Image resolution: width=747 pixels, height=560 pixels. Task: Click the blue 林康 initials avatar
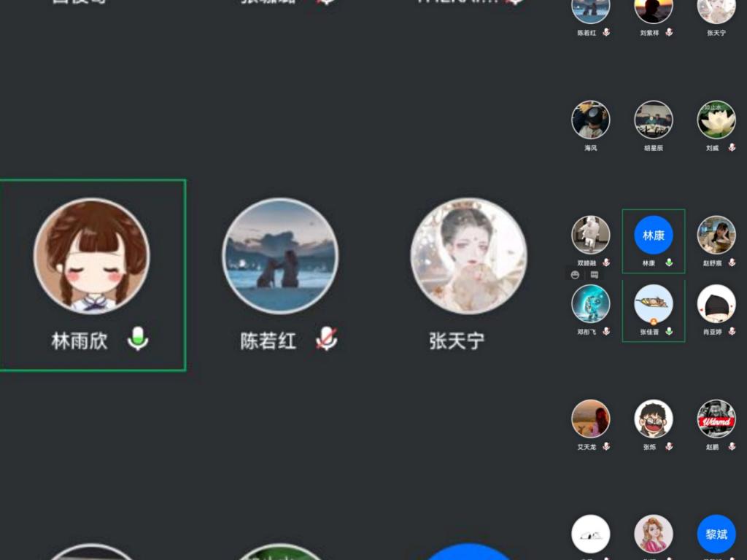(x=653, y=235)
